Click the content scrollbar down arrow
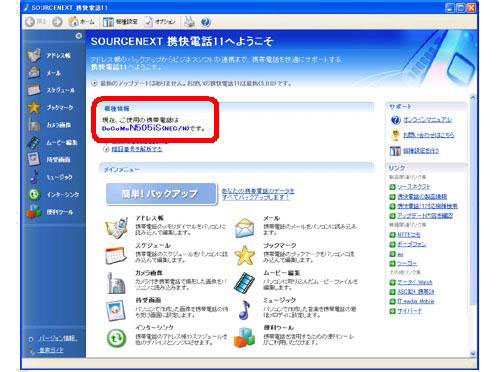This screenshot has height=372, width=500. (x=472, y=354)
